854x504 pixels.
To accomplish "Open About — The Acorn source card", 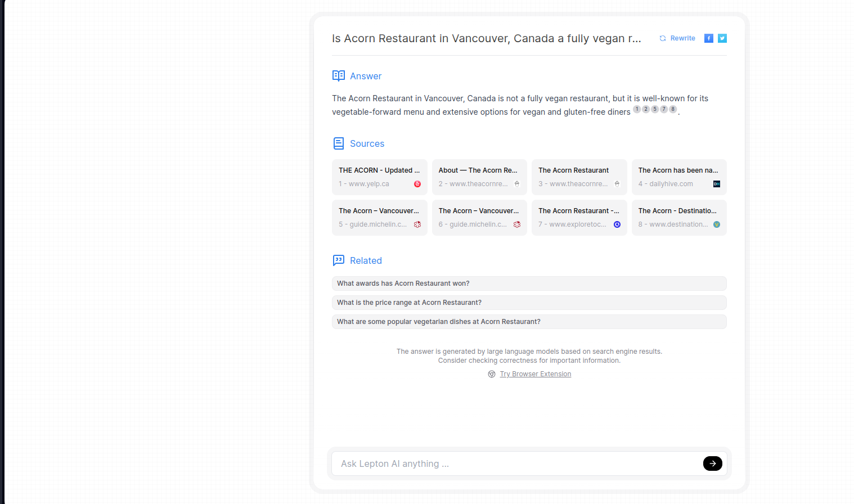I will tap(479, 177).
